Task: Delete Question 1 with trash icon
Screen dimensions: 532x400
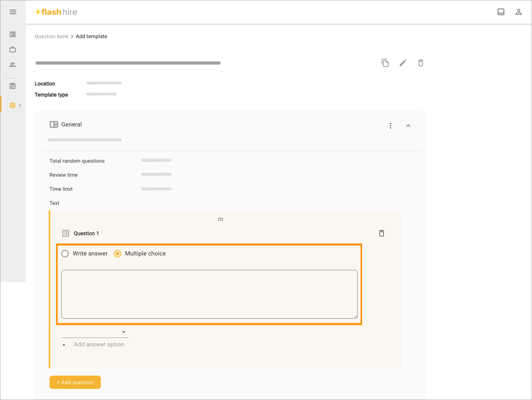Action: point(382,233)
